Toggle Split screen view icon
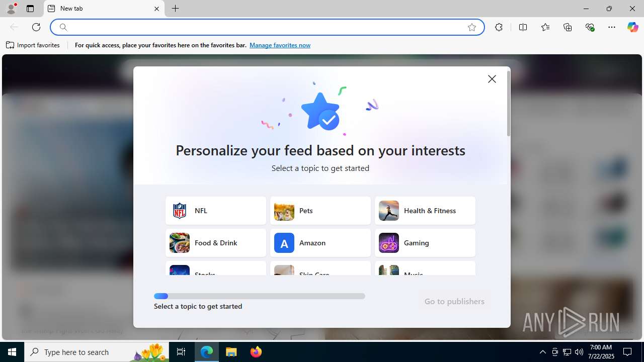This screenshot has height=362, width=644. (x=523, y=27)
